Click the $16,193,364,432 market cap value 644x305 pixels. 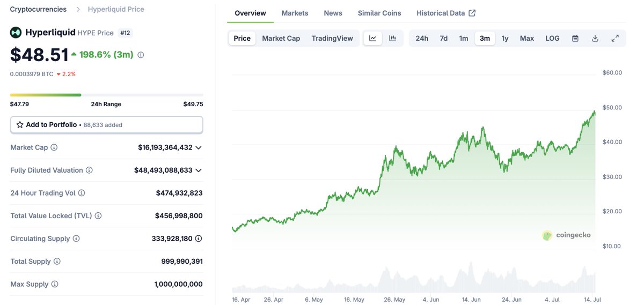pos(165,147)
